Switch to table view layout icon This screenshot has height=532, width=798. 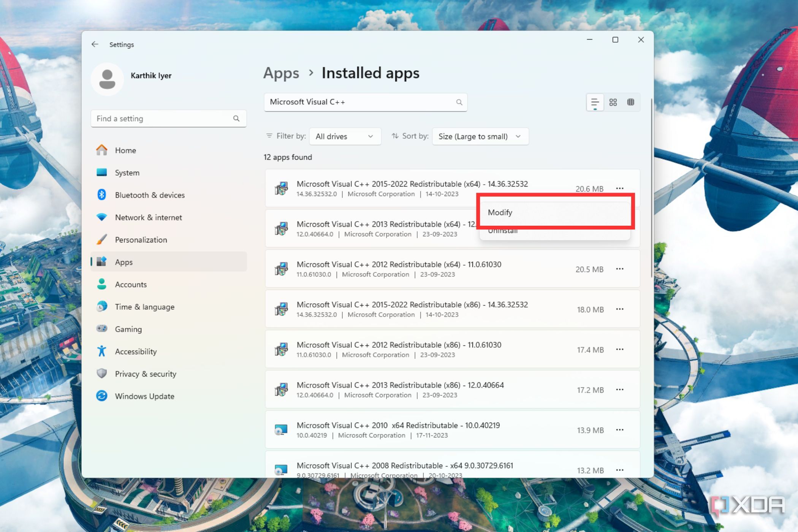(x=631, y=102)
